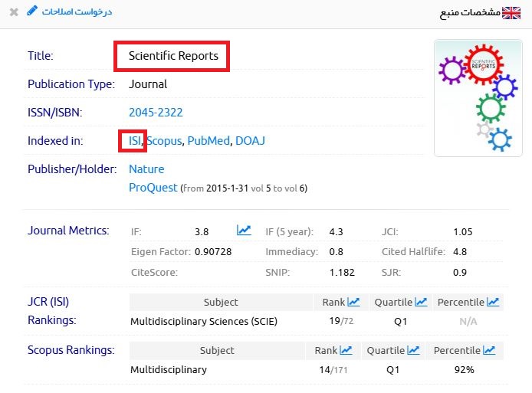Open the Scopus index link

coord(164,141)
